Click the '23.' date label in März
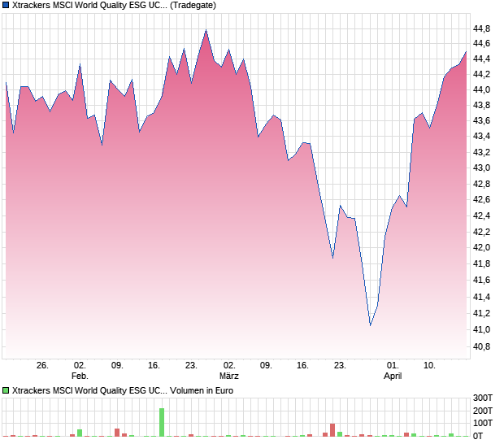The width and height of the screenshot is (504, 444). click(340, 366)
